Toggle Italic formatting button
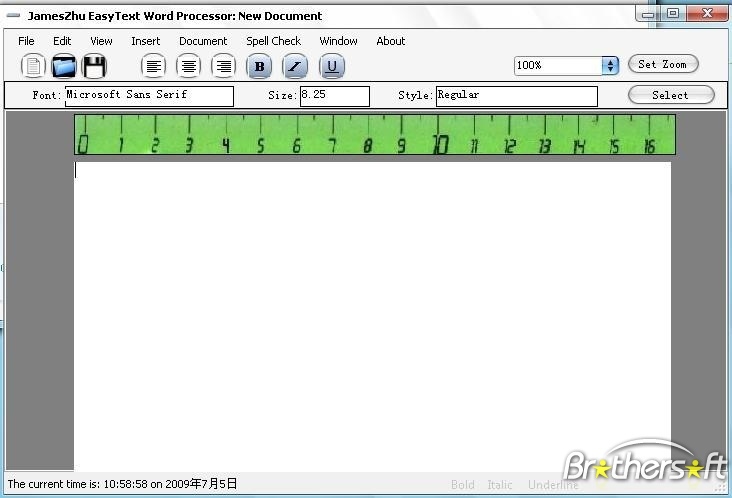This screenshot has width=732, height=498. [295, 66]
